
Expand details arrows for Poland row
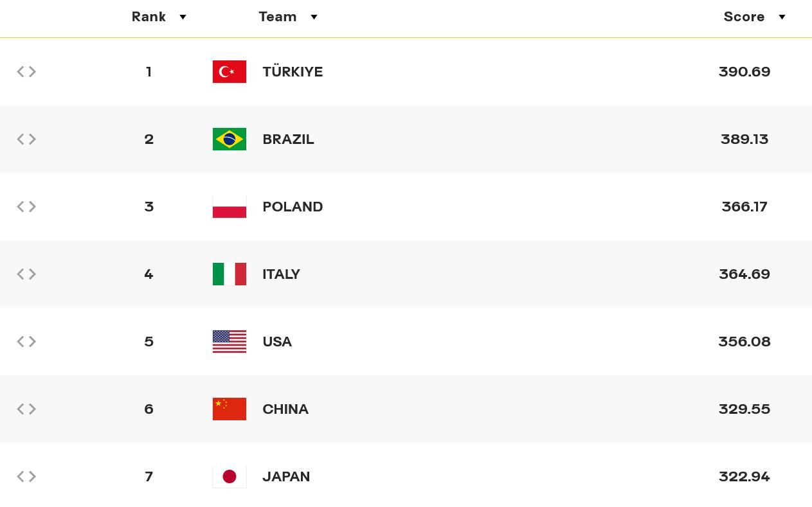(26, 206)
